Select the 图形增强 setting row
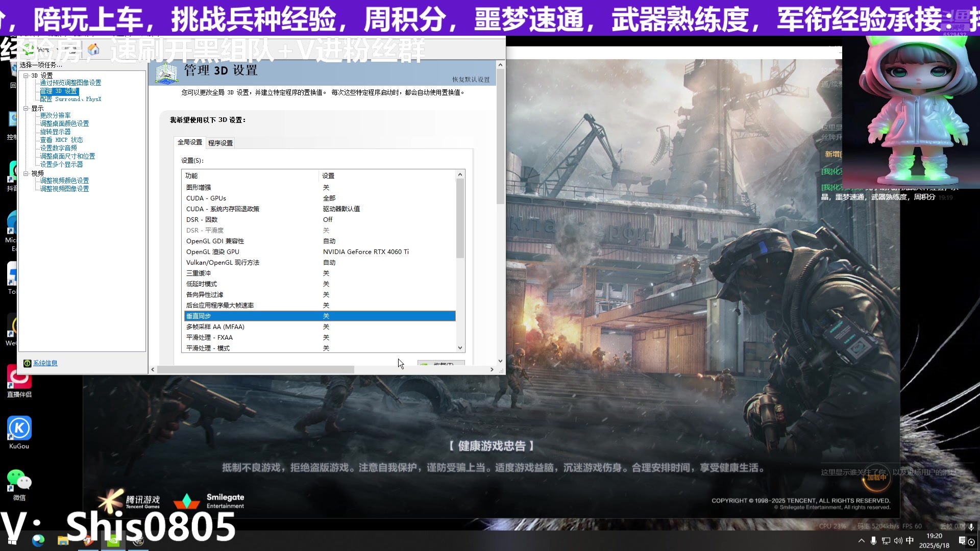This screenshot has height=551, width=980. [320, 187]
